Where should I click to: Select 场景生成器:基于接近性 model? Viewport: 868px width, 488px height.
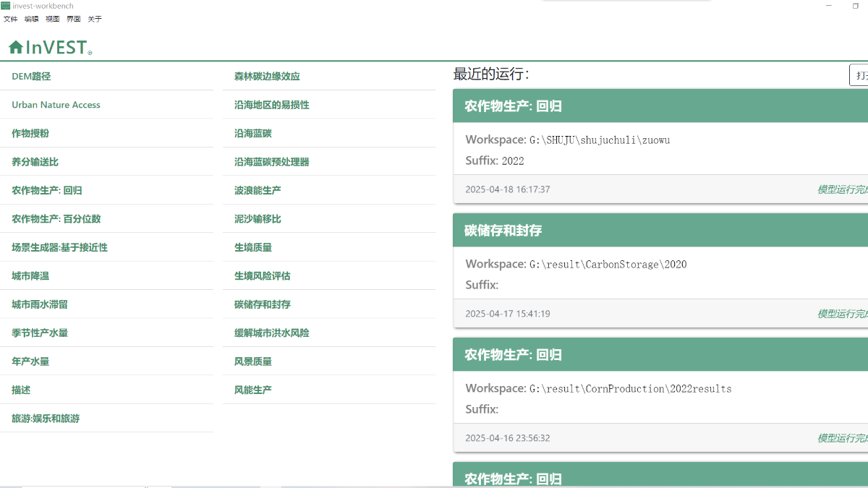tap(106, 247)
